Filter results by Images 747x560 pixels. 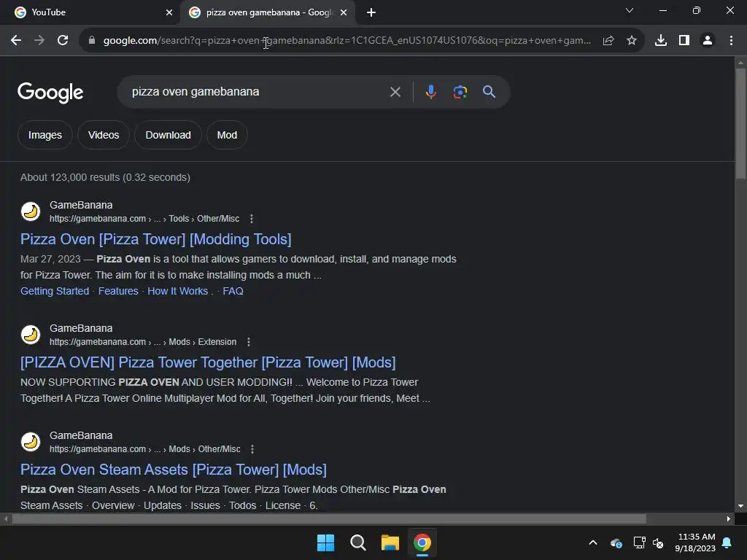(x=44, y=135)
